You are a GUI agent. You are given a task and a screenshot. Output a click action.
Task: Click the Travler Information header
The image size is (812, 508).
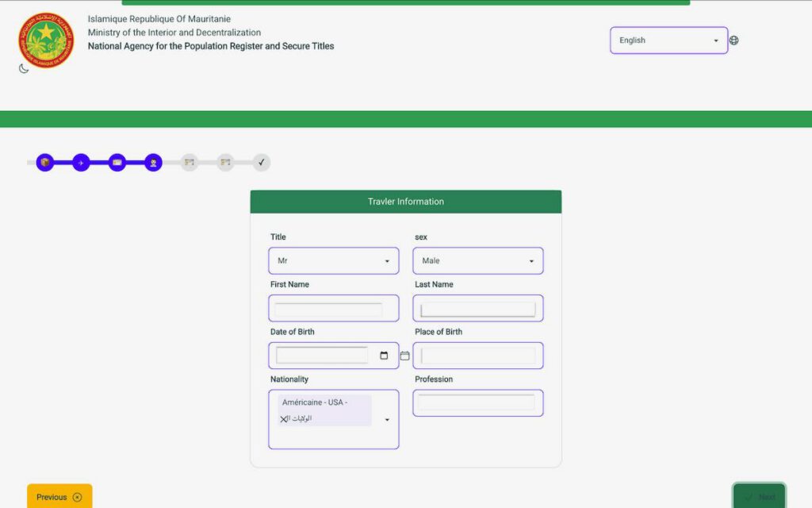[x=405, y=202]
